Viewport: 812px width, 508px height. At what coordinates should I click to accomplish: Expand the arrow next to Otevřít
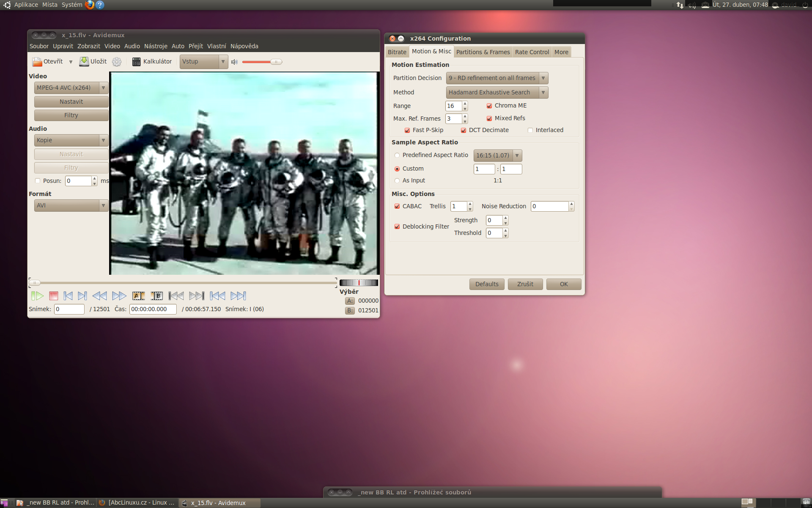click(71, 62)
